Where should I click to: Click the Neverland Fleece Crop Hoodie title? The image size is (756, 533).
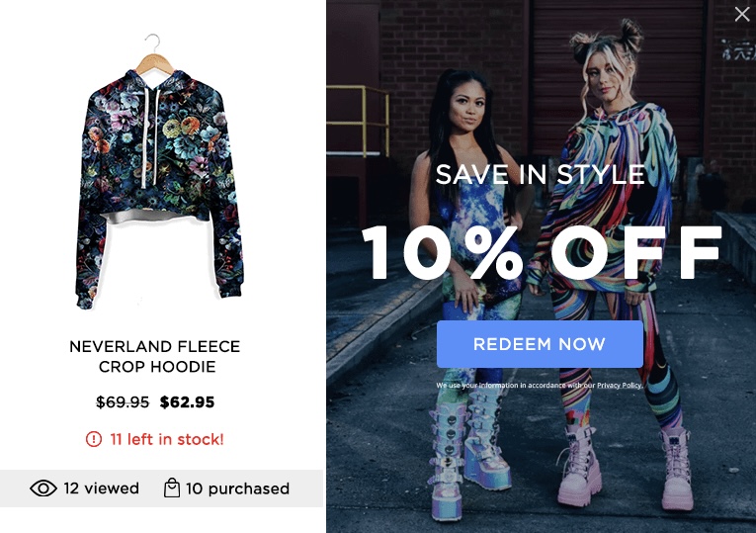tap(155, 356)
